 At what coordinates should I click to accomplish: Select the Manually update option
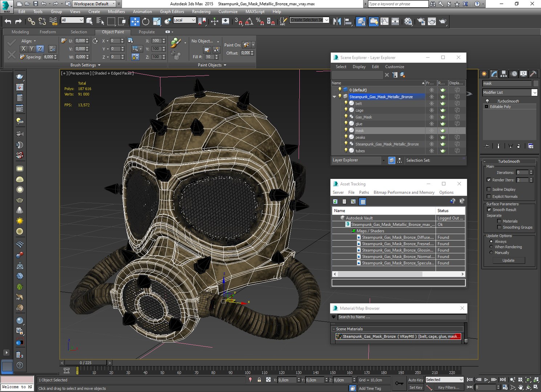tap(491, 253)
